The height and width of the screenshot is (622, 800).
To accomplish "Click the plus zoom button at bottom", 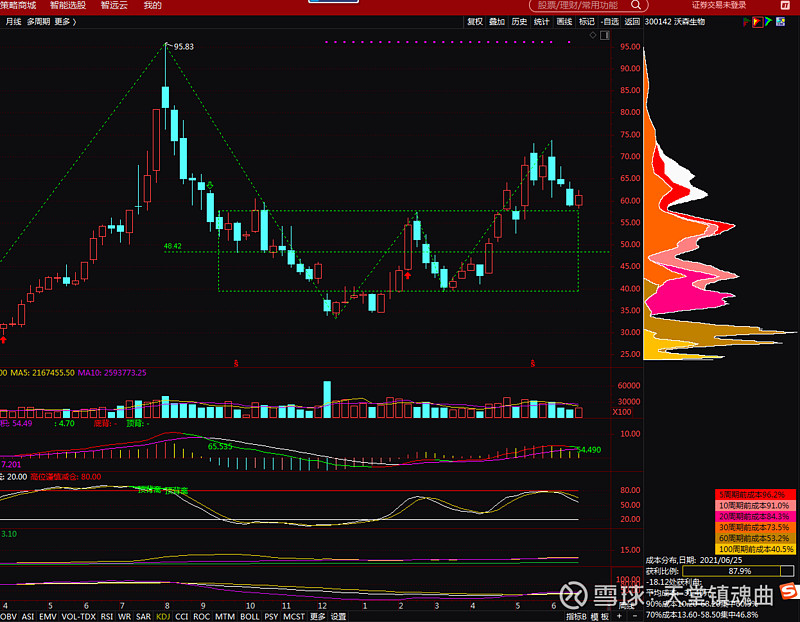I will (x=619, y=616).
